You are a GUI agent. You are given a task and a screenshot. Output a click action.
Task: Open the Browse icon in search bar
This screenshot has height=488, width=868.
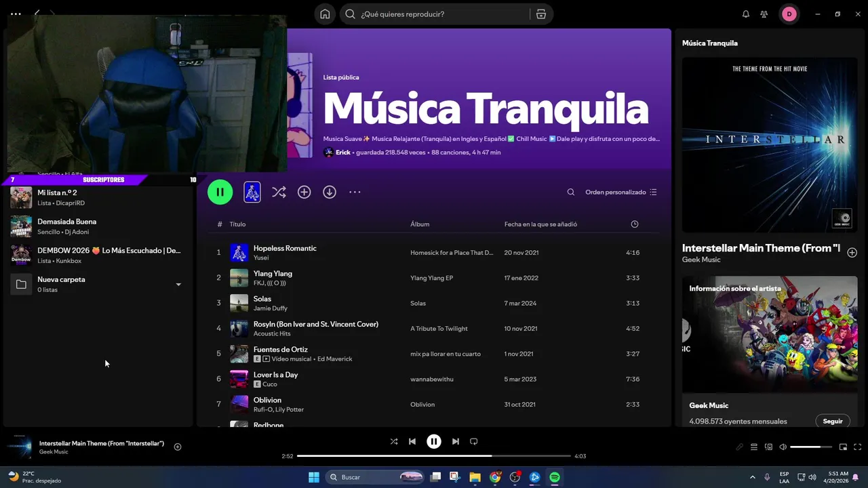(540, 14)
